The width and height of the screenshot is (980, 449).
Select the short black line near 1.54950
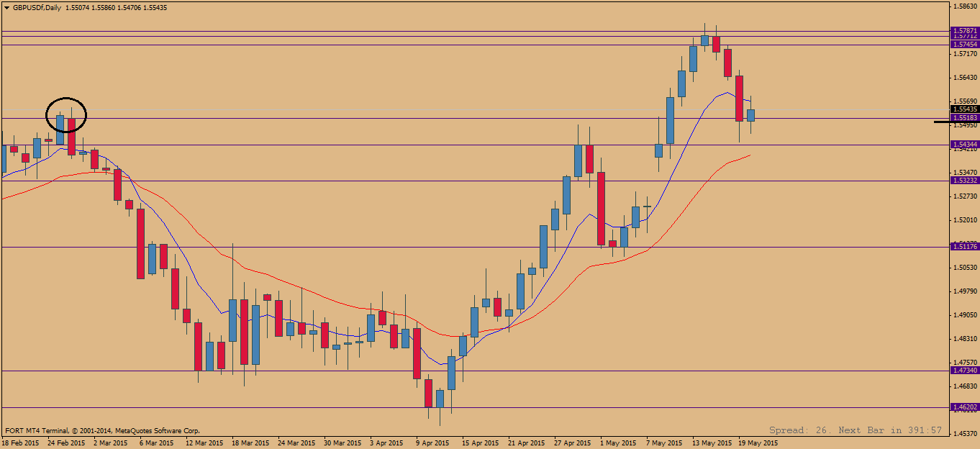click(x=942, y=122)
